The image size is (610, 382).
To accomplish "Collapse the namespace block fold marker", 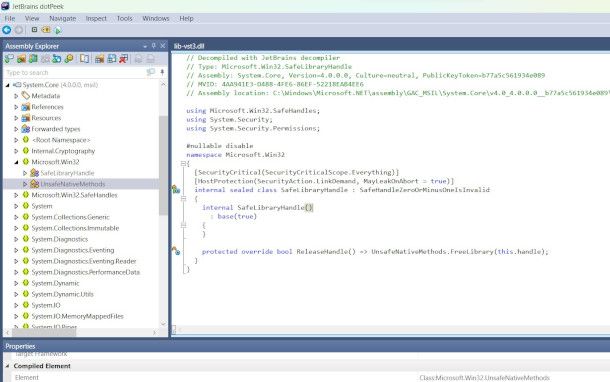I will (183, 164).
